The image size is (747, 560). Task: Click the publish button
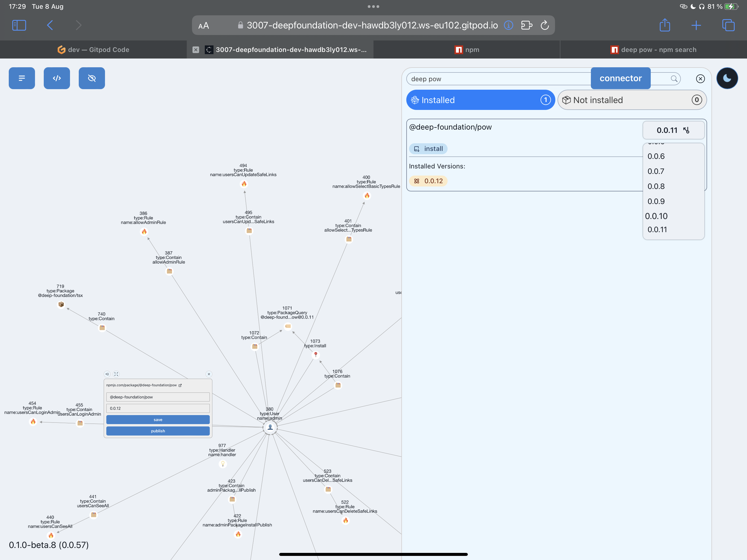158,431
